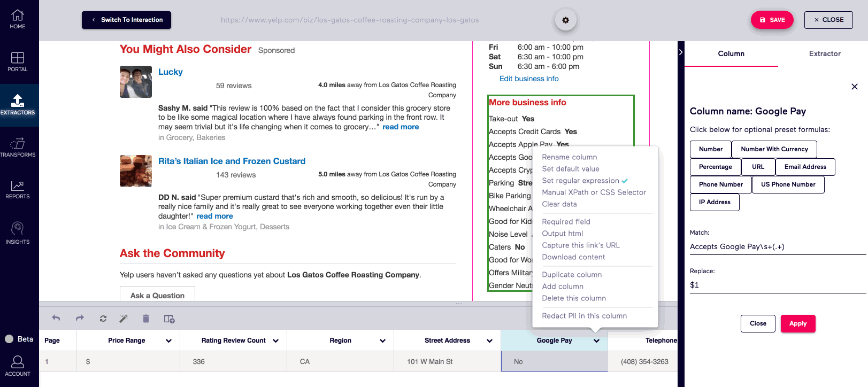Open Price Range column dropdown

click(x=168, y=340)
